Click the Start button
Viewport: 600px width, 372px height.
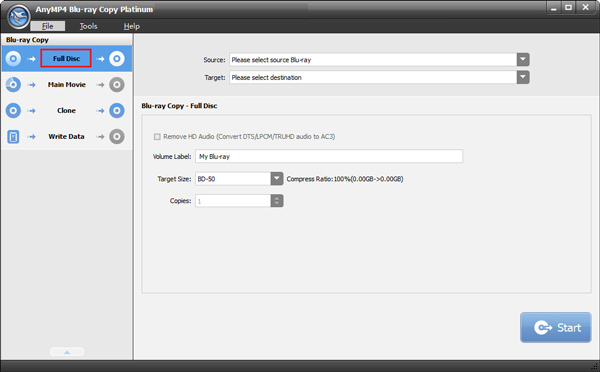[x=556, y=328]
